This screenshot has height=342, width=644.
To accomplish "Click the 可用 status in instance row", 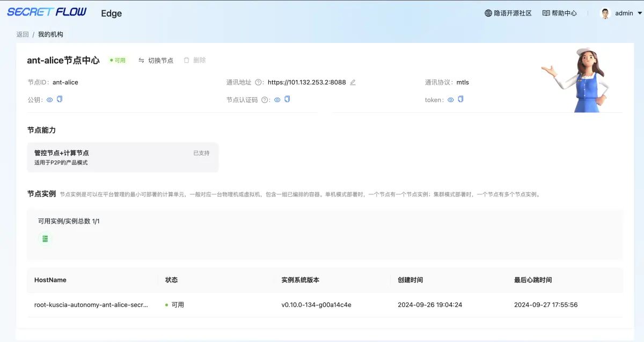I will (x=174, y=304).
